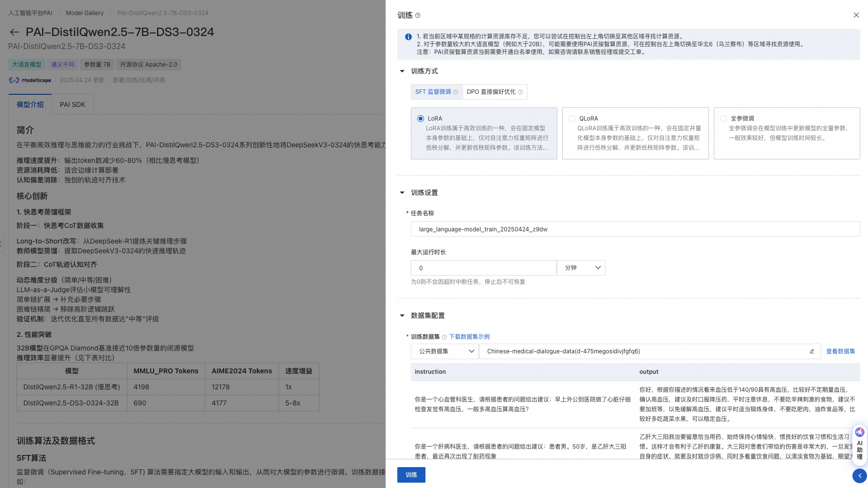Switch to DPO 直接偏好优化 tab
This screenshot has height=488, width=868.
click(495, 92)
